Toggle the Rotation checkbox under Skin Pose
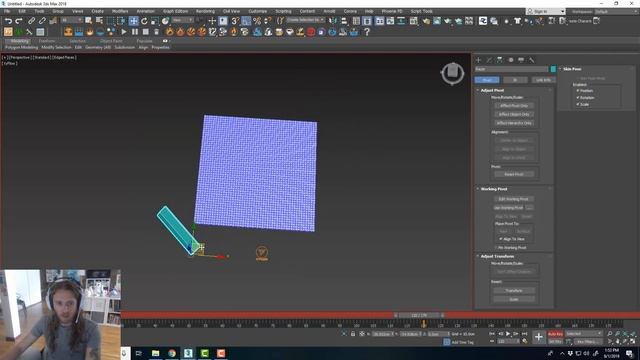640x360 pixels. 578,98
